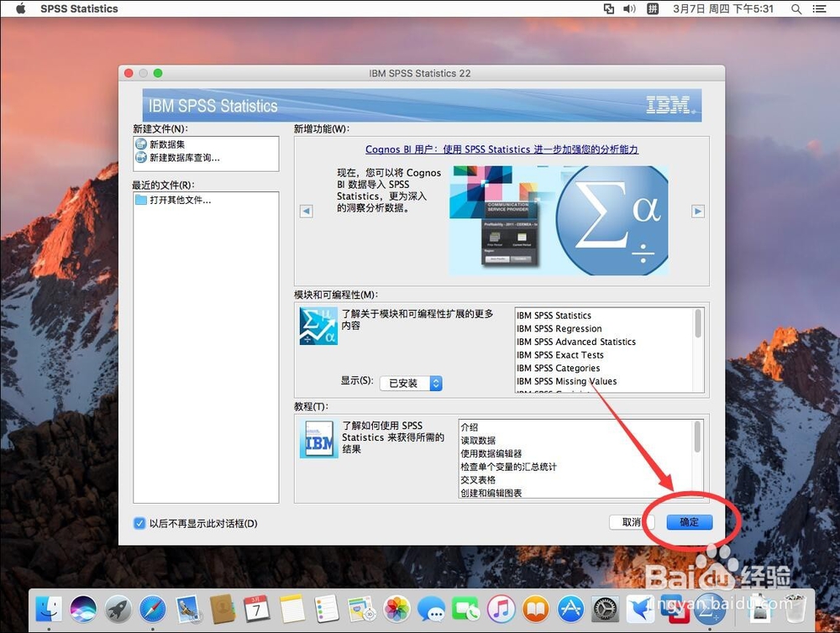Click the 取消 button
The width and height of the screenshot is (840, 633).
click(632, 521)
